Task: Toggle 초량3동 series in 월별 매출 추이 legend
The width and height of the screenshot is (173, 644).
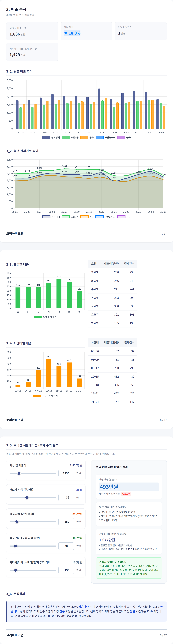Action: click(70, 137)
